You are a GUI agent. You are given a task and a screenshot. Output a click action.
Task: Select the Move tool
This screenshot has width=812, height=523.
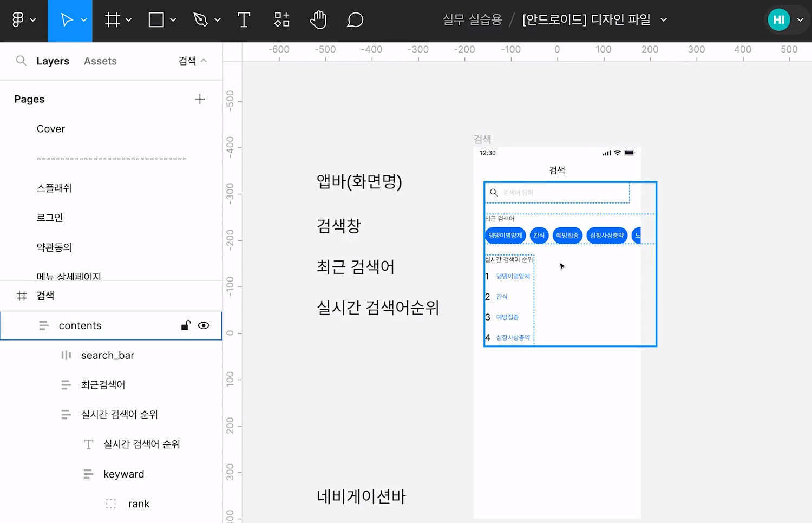coord(67,20)
